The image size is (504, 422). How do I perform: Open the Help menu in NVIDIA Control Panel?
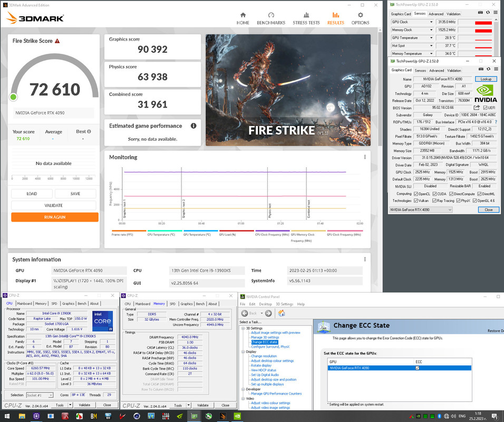301,304
